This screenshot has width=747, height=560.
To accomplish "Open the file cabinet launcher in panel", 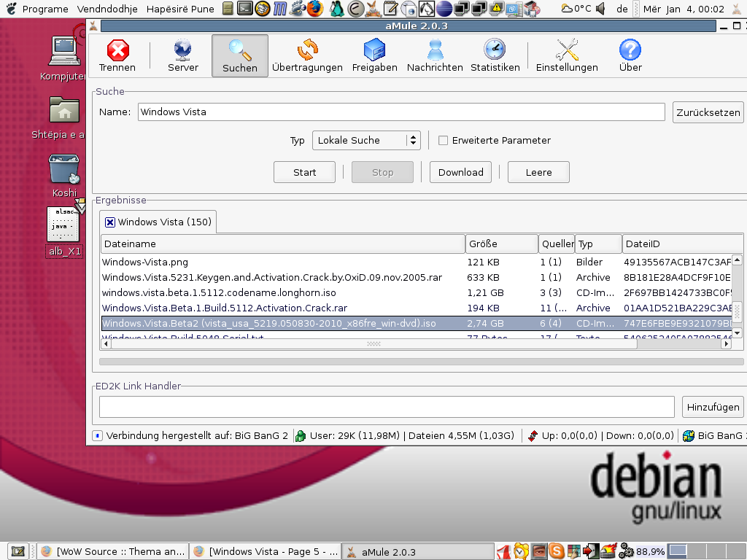I will 228,8.
